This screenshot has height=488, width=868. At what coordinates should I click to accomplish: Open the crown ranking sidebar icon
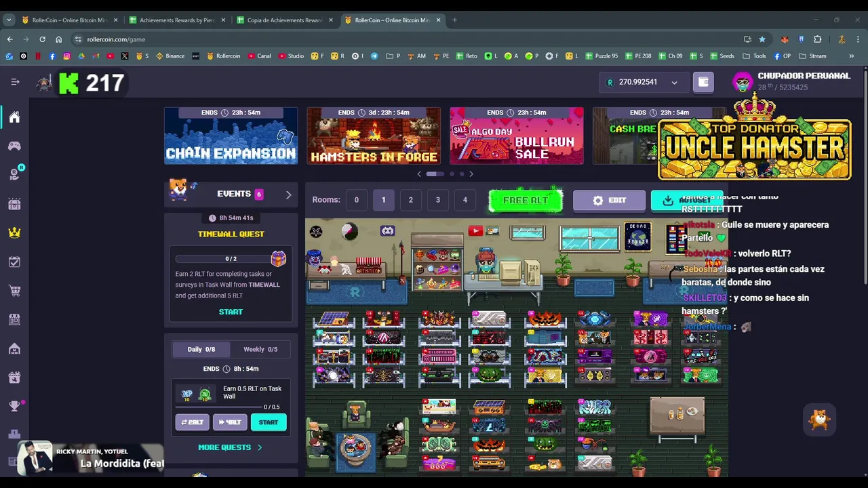[14, 232]
